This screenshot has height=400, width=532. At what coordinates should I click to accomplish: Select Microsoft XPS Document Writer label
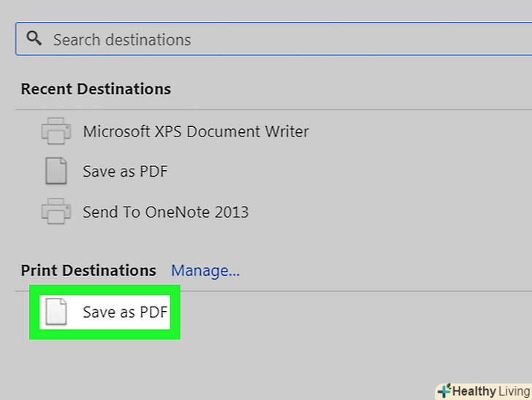195,131
